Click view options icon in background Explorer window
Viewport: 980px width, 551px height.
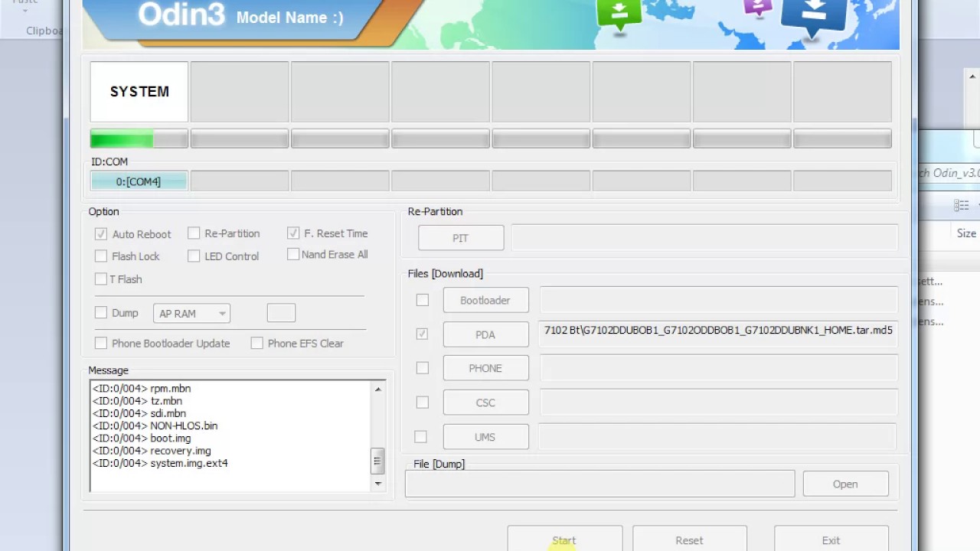(x=962, y=205)
